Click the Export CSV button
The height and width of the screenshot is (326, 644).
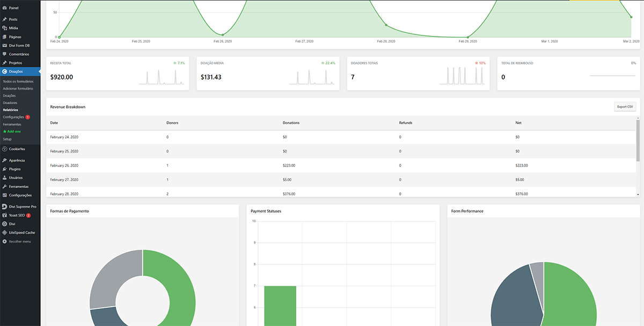(625, 107)
